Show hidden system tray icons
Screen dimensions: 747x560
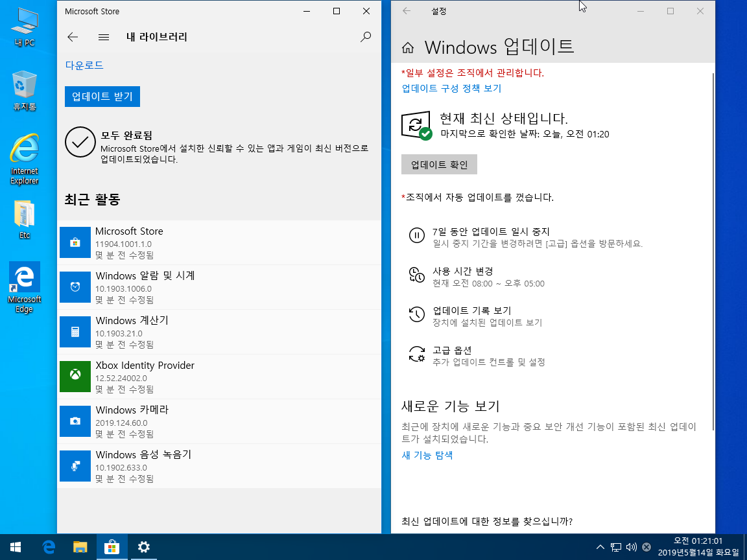click(x=600, y=547)
